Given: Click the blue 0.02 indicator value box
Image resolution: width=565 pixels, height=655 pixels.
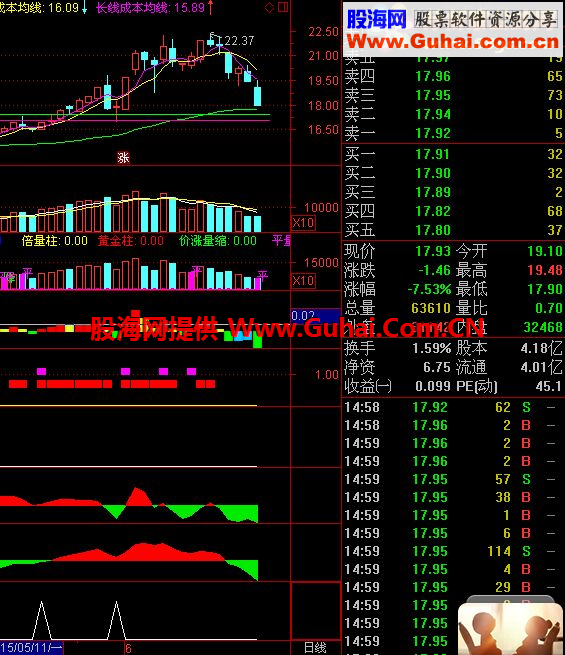Looking at the screenshot, I should [x=315, y=315].
